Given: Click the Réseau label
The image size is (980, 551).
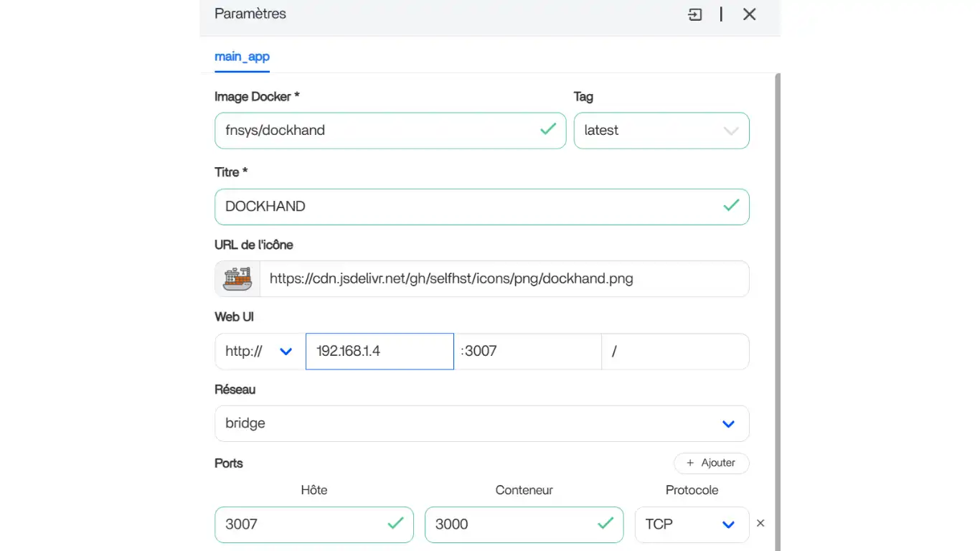Looking at the screenshot, I should [235, 390].
